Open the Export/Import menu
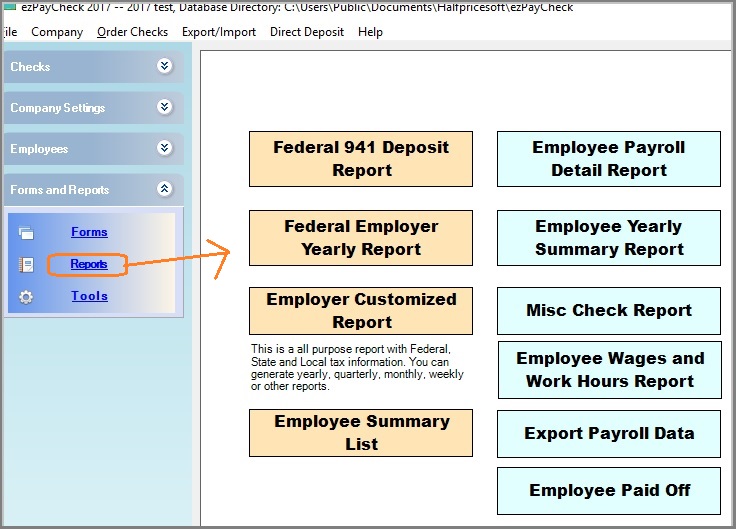The width and height of the screenshot is (736, 529). [219, 32]
